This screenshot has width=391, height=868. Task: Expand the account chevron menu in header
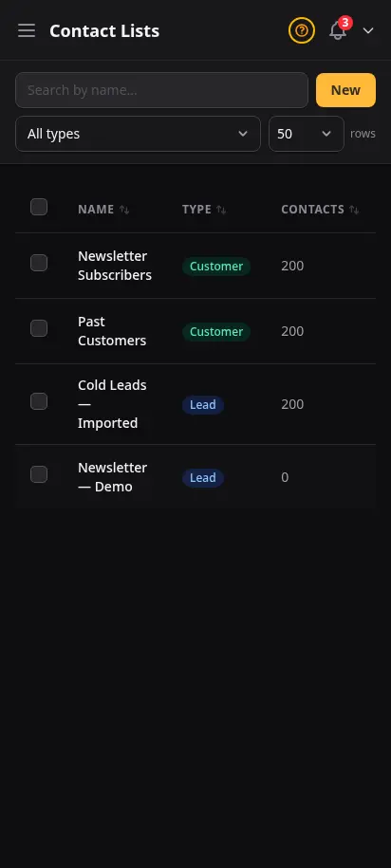[x=368, y=30]
